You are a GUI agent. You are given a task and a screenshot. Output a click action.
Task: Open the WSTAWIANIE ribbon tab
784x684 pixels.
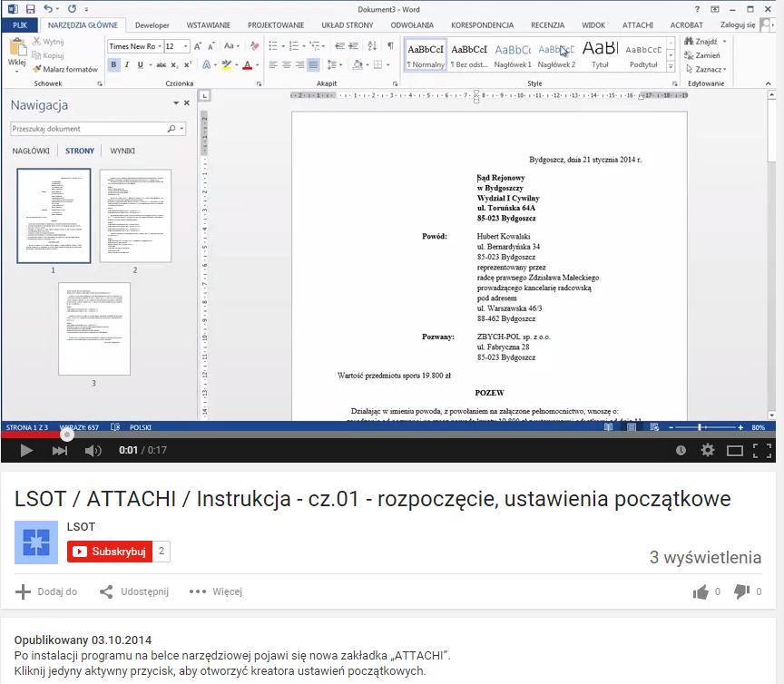pyautogui.click(x=208, y=25)
